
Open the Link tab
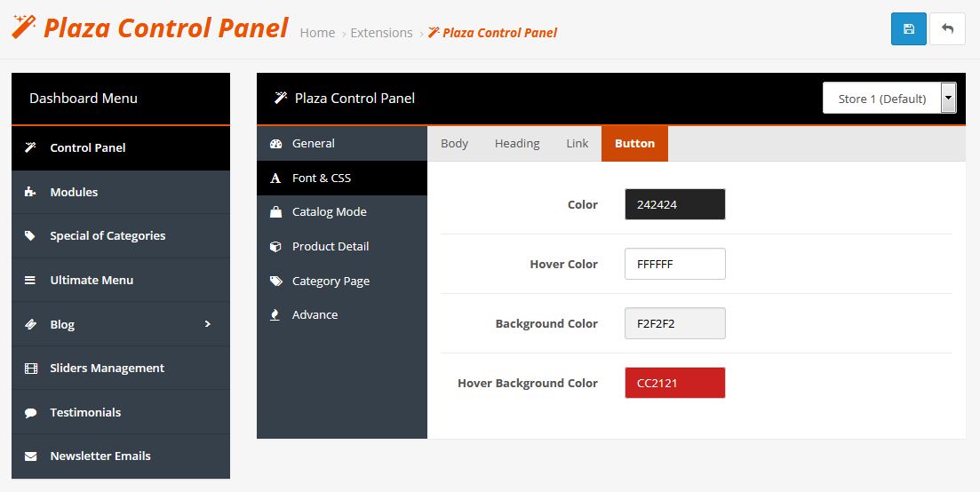[x=577, y=144]
